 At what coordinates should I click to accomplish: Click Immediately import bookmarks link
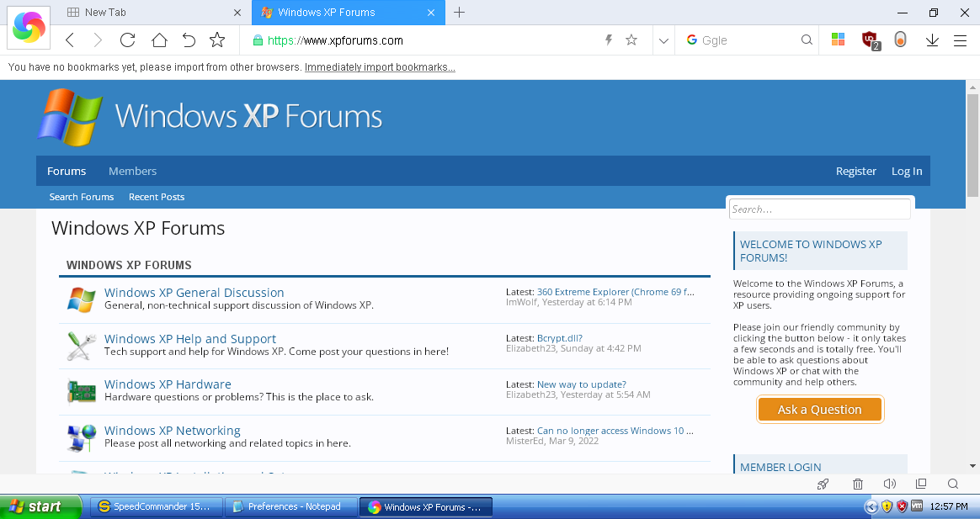pyautogui.click(x=380, y=67)
